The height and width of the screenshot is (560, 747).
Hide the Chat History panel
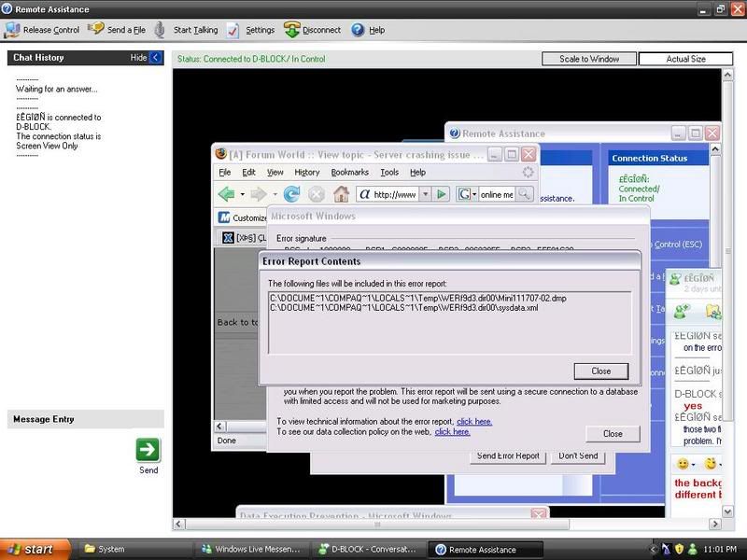[x=147, y=58]
